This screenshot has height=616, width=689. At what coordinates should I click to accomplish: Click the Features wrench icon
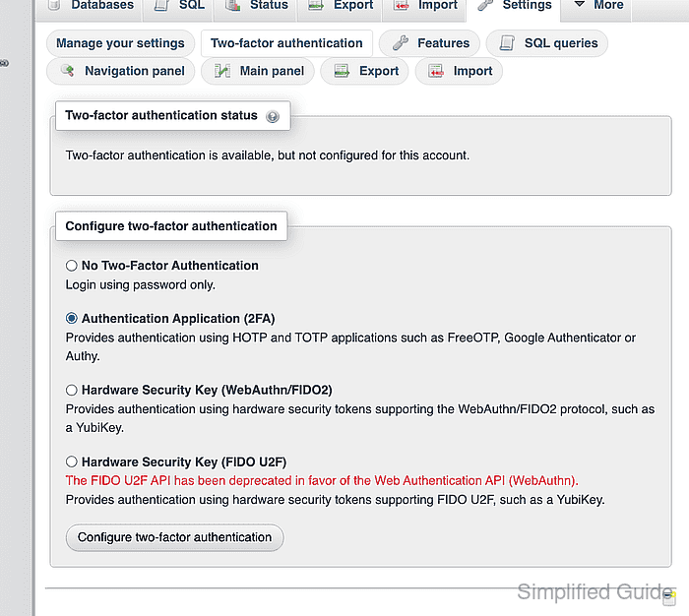401,43
